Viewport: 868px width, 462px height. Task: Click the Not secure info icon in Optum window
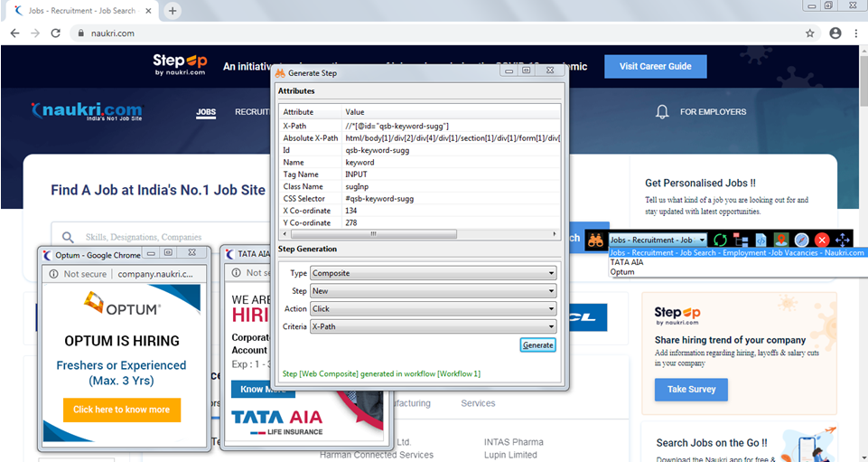[53, 274]
